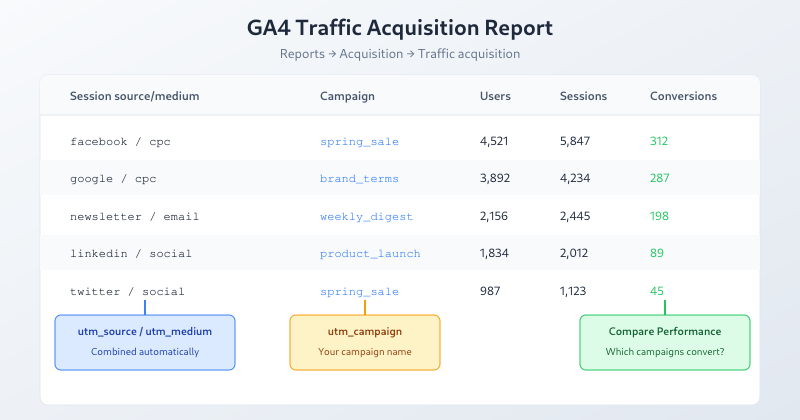Click the Conversions column header
The width and height of the screenshot is (800, 420).
click(x=683, y=96)
